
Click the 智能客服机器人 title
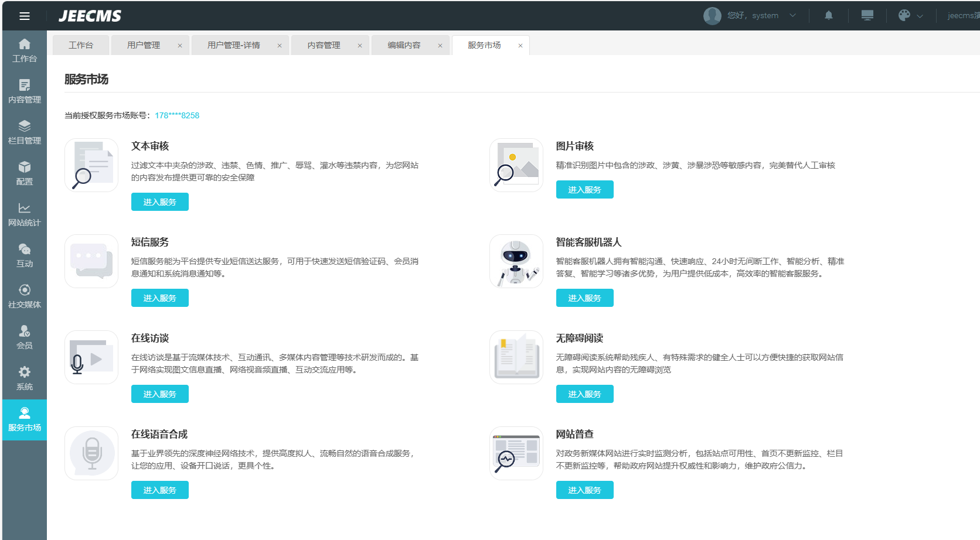point(589,242)
